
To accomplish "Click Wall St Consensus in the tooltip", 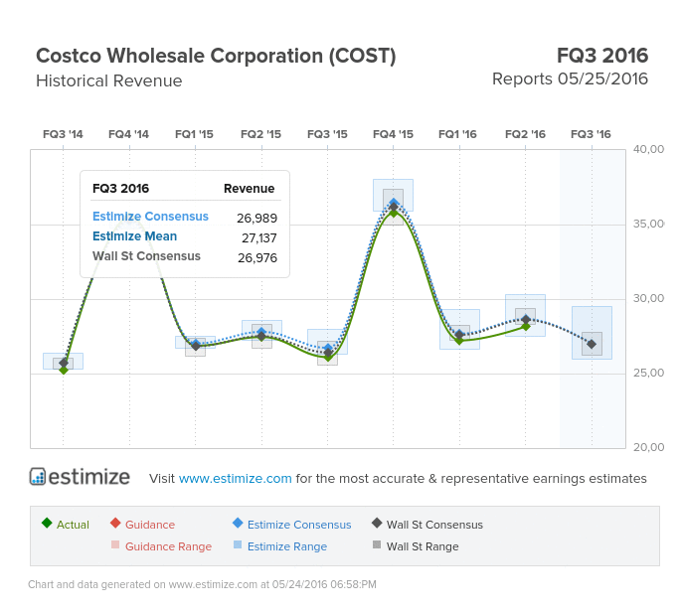I will pos(146,256).
